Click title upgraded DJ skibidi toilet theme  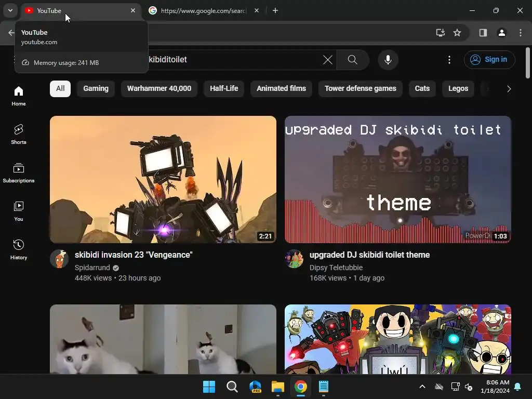(369, 255)
